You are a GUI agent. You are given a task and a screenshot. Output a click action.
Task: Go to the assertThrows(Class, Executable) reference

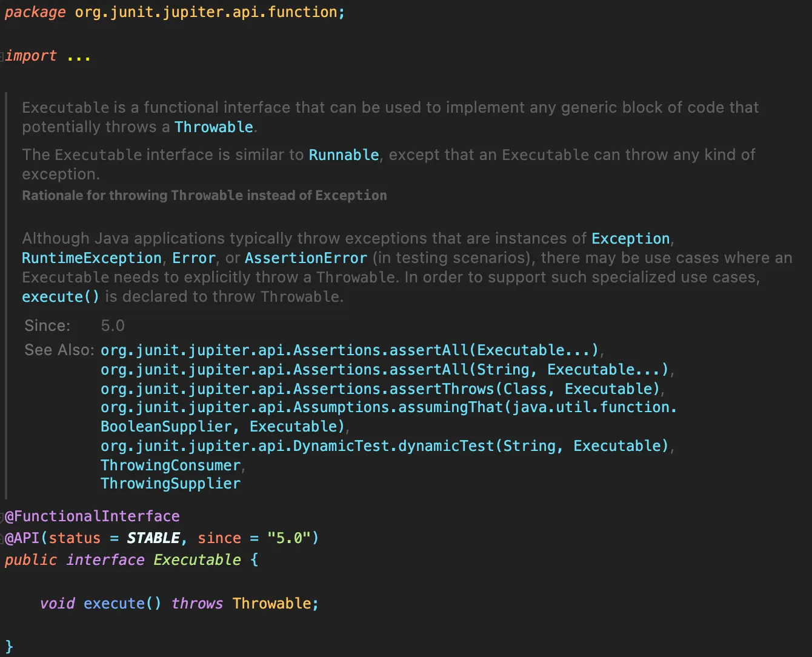[380, 389]
